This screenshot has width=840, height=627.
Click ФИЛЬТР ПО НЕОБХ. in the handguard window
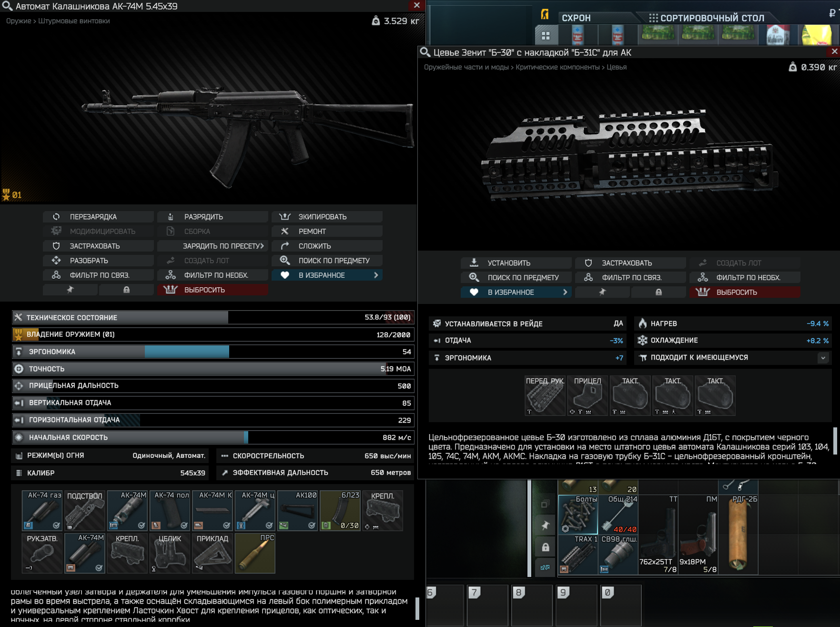click(745, 278)
